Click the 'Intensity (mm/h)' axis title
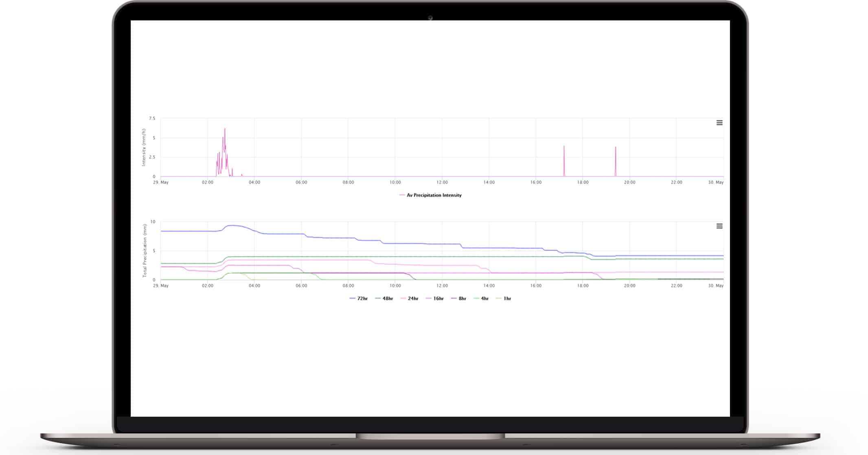This screenshot has height=455, width=868. click(x=144, y=147)
